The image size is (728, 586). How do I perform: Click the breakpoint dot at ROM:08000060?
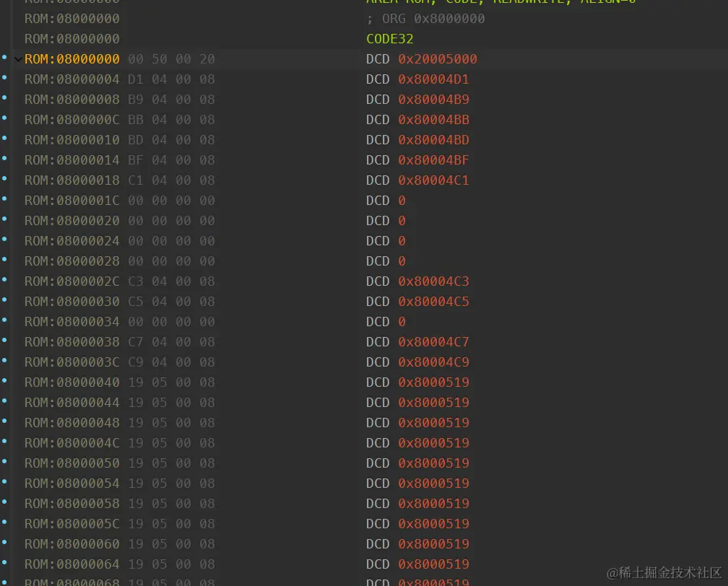pos(4,543)
